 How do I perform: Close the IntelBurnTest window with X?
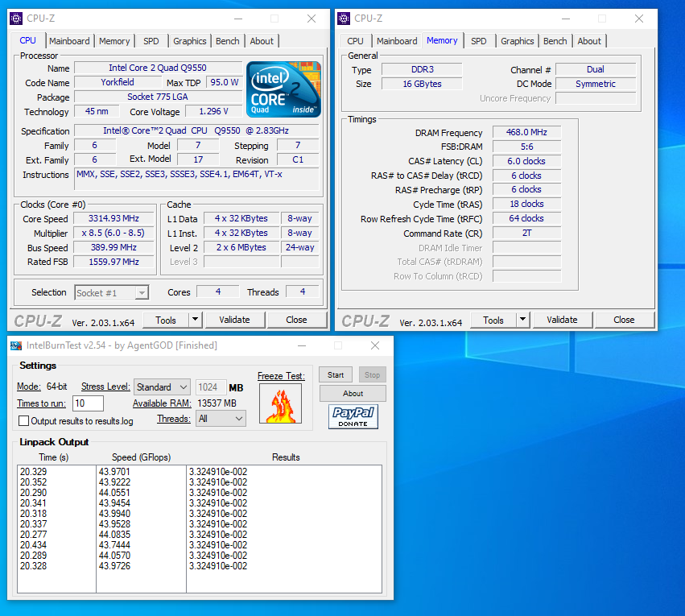(x=375, y=345)
